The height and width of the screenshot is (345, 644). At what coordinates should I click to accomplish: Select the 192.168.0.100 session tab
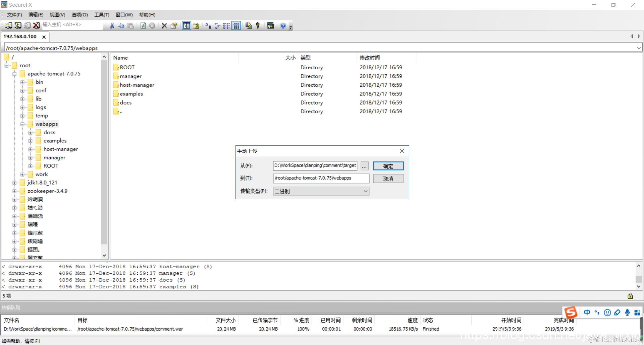click(x=20, y=37)
